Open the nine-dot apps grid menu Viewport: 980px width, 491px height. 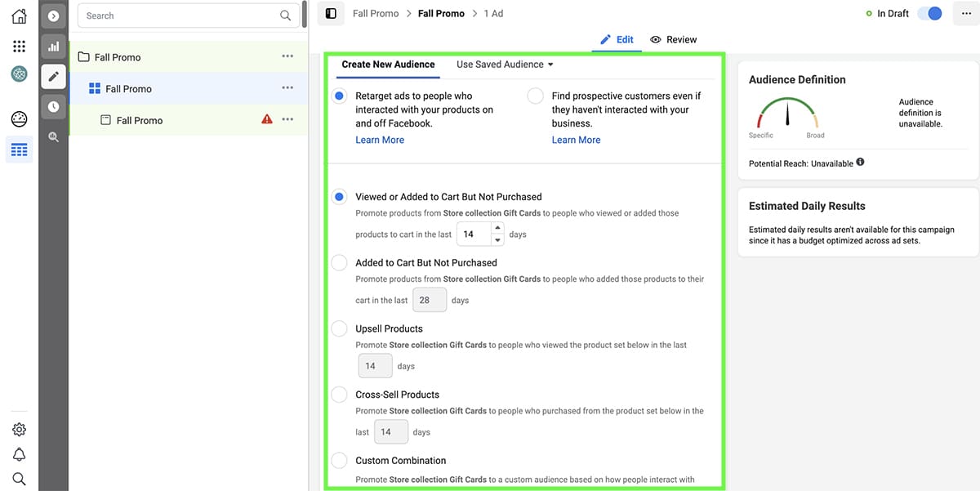[x=19, y=47]
